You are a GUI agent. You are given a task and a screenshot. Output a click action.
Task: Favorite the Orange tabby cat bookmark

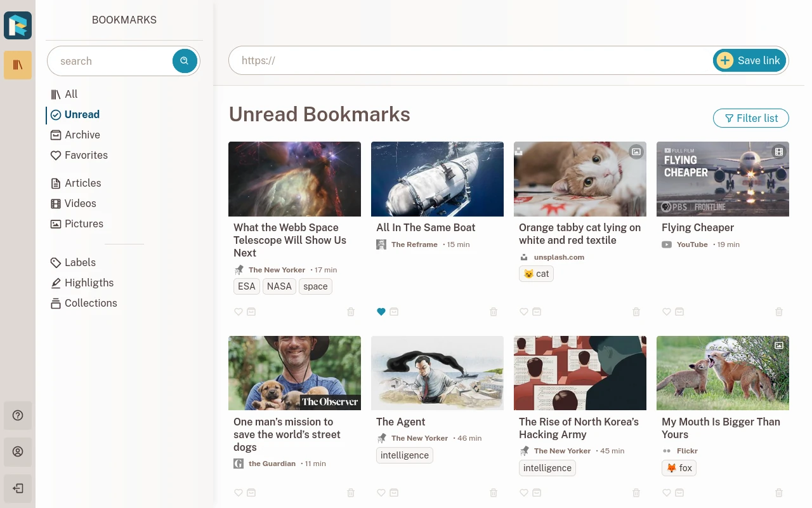click(x=524, y=312)
